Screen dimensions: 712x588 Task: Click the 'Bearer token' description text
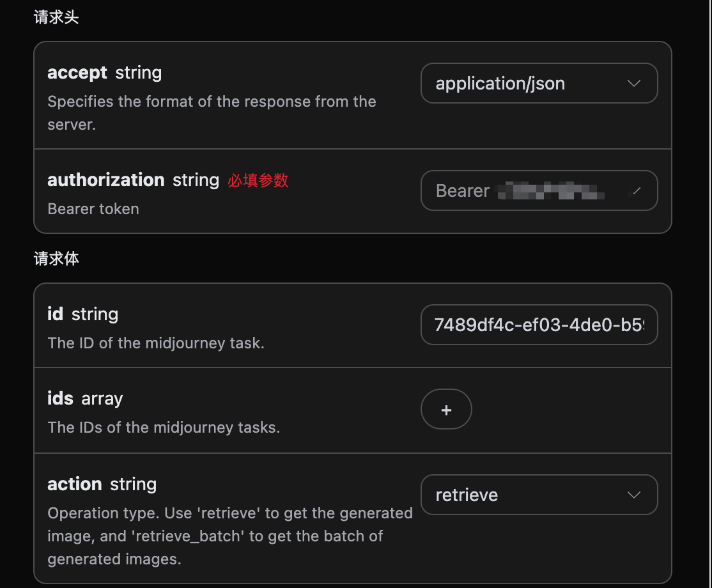point(93,209)
